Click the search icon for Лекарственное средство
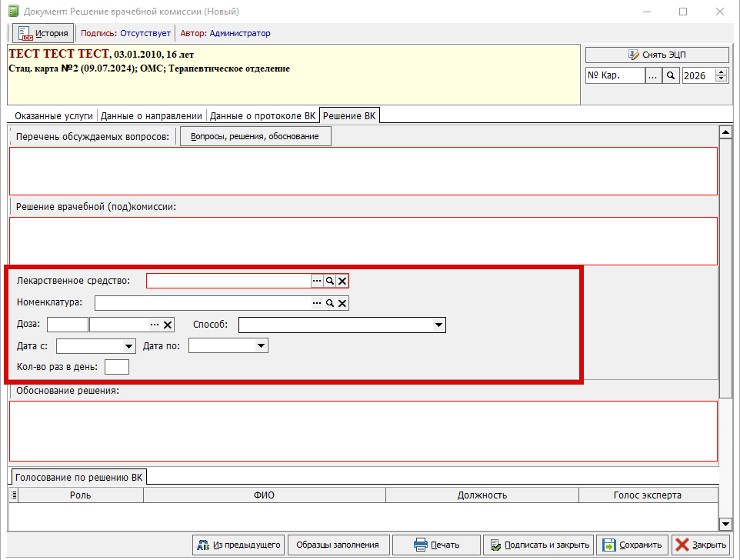The width and height of the screenshot is (740, 560). click(329, 282)
